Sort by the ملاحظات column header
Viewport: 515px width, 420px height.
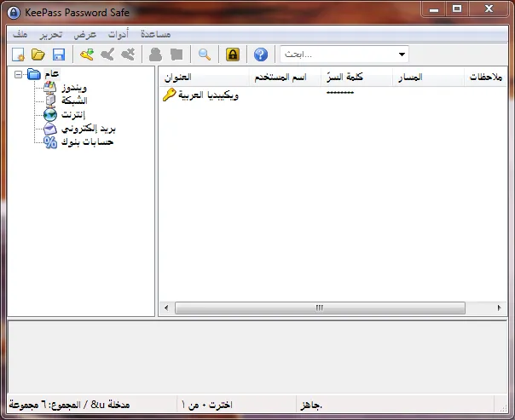click(x=486, y=78)
